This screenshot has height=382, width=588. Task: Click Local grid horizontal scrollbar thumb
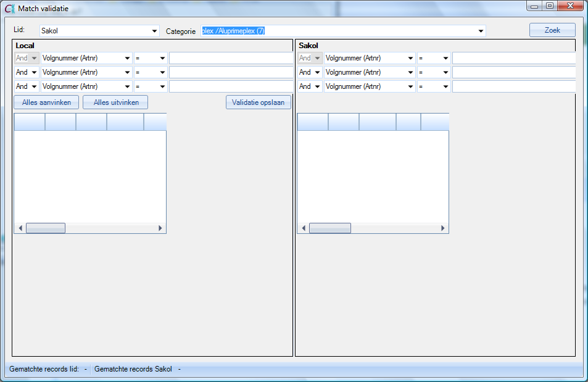46,228
